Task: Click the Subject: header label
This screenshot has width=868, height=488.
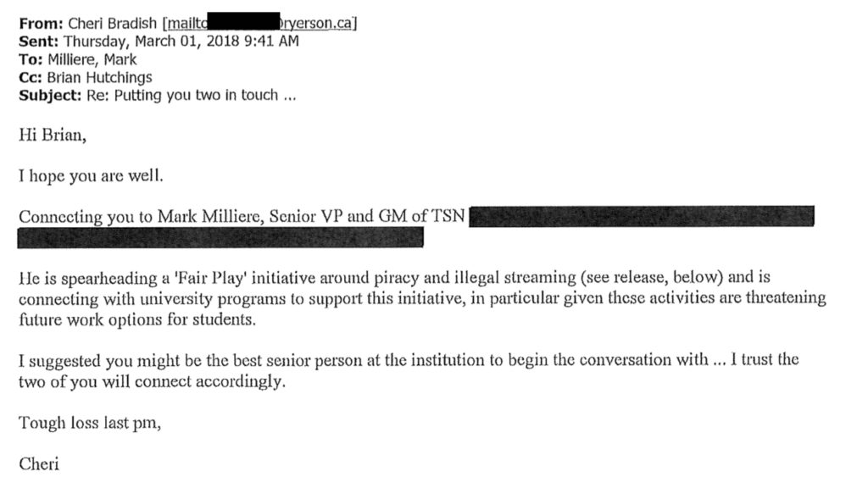Action: 50,96
